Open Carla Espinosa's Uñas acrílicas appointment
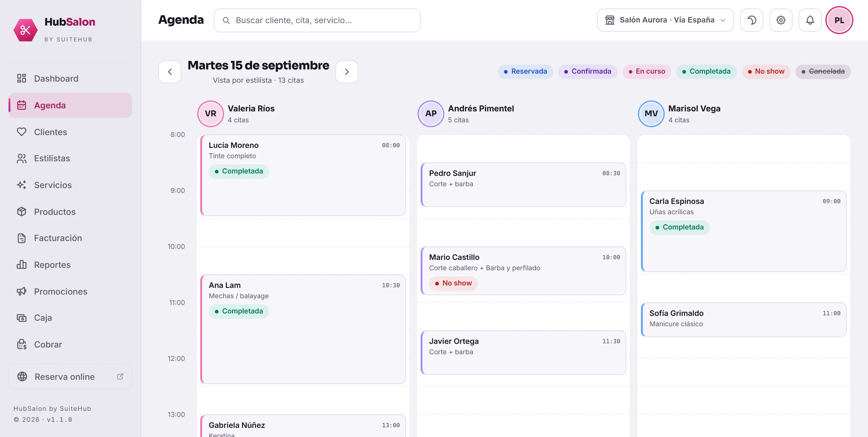Screen dimensions: 868x437 point(744,231)
